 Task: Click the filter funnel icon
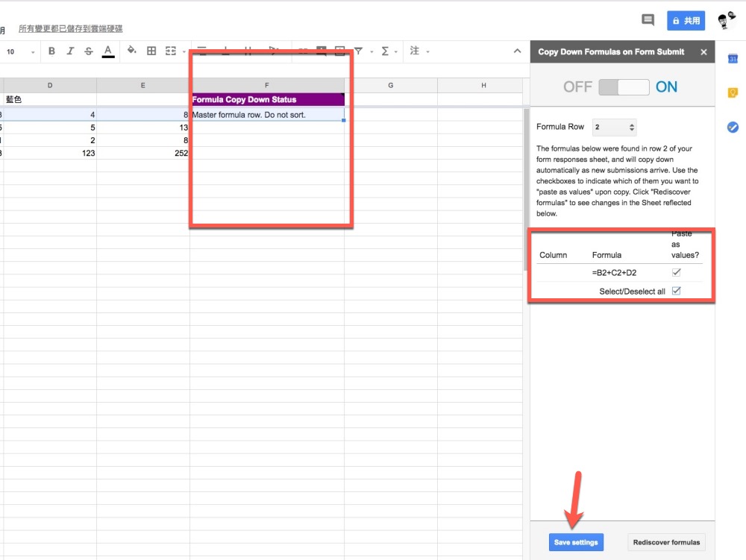(358, 51)
